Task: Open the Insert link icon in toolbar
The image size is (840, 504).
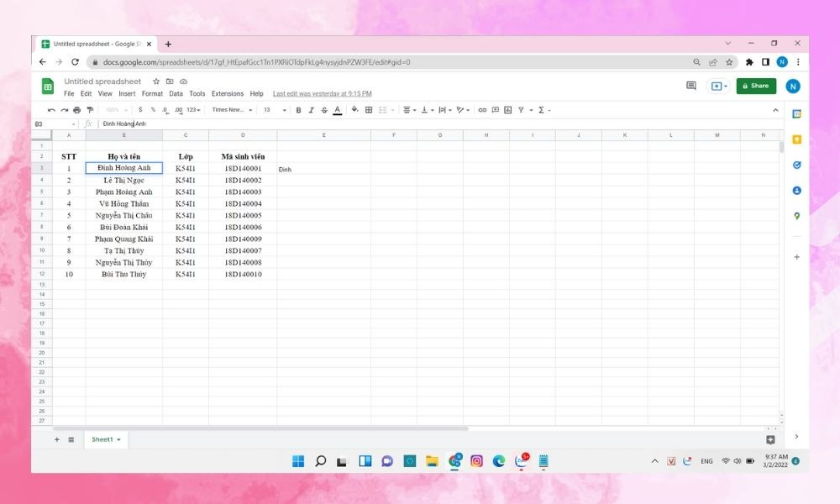Action: point(482,110)
